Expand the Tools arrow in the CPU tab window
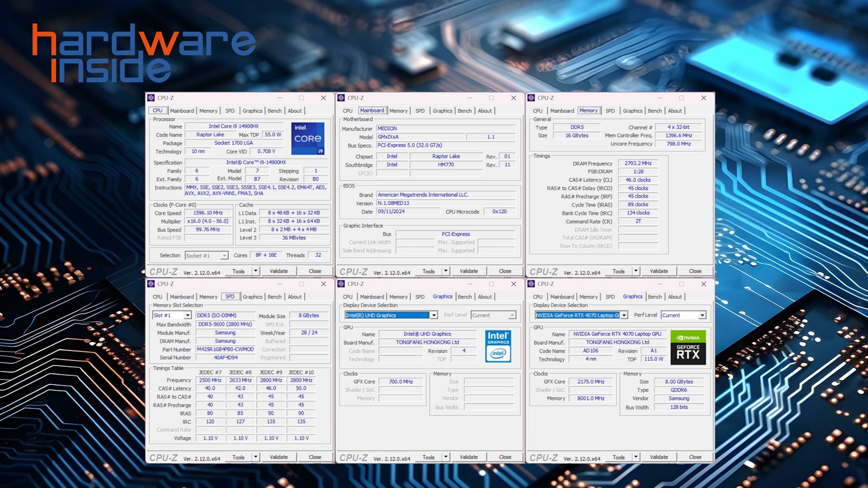 pos(255,271)
